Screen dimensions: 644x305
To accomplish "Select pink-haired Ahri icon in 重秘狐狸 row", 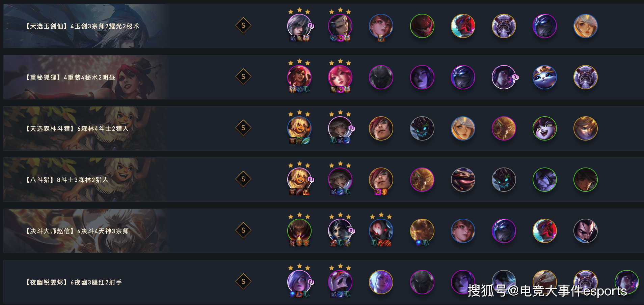I will coord(340,77).
